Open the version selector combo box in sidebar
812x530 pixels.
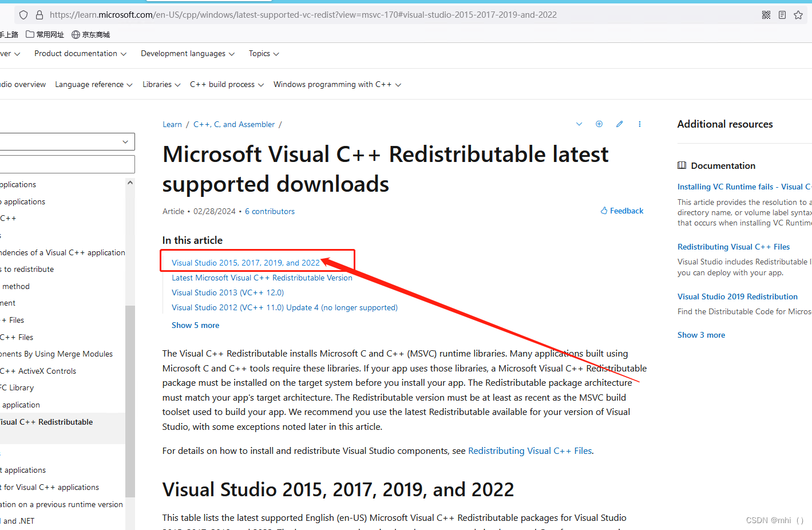point(66,141)
